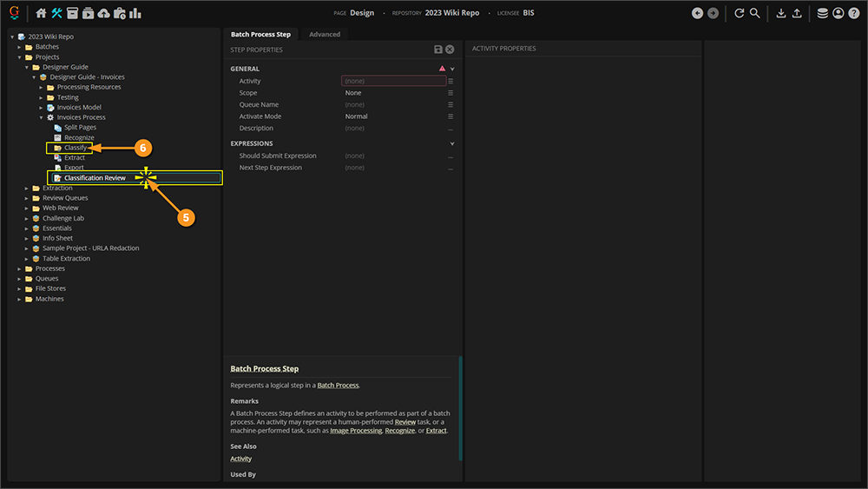Click the Design tools icon
This screenshot has width=868, height=489.
[x=57, y=13]
